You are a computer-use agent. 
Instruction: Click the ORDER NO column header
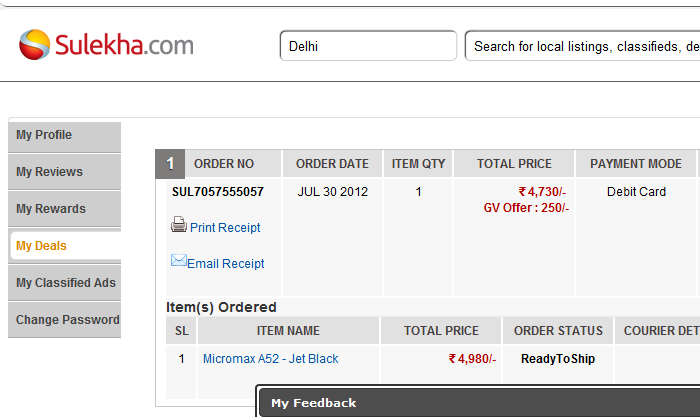224,164
